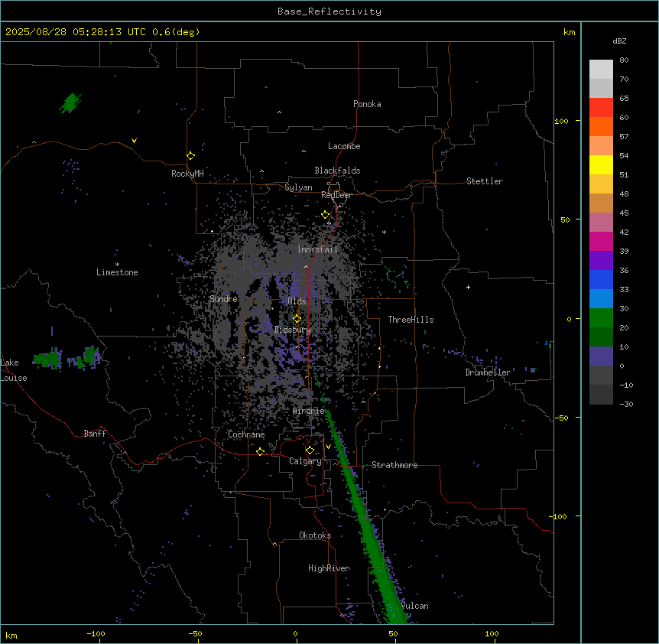Viewport: 659px width, 644px height.
Task: Click the Vulcan label
Action: pyautogui.click(x=414, y=606)
